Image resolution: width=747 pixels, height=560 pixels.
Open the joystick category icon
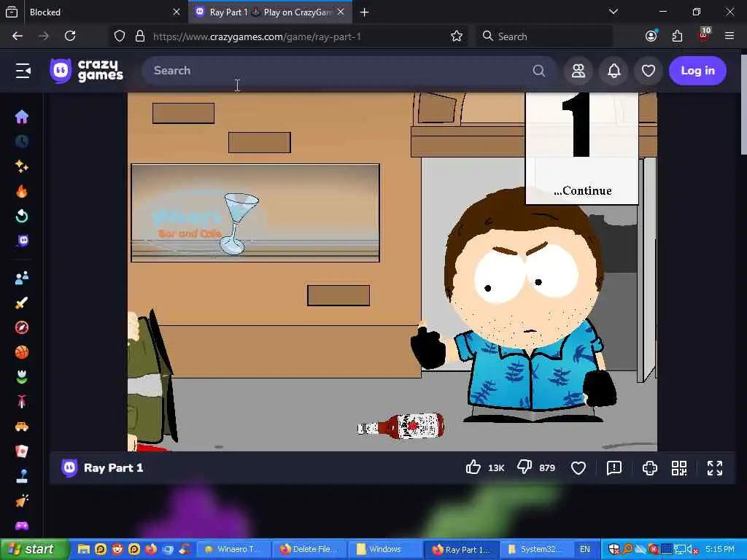[21, 476]
